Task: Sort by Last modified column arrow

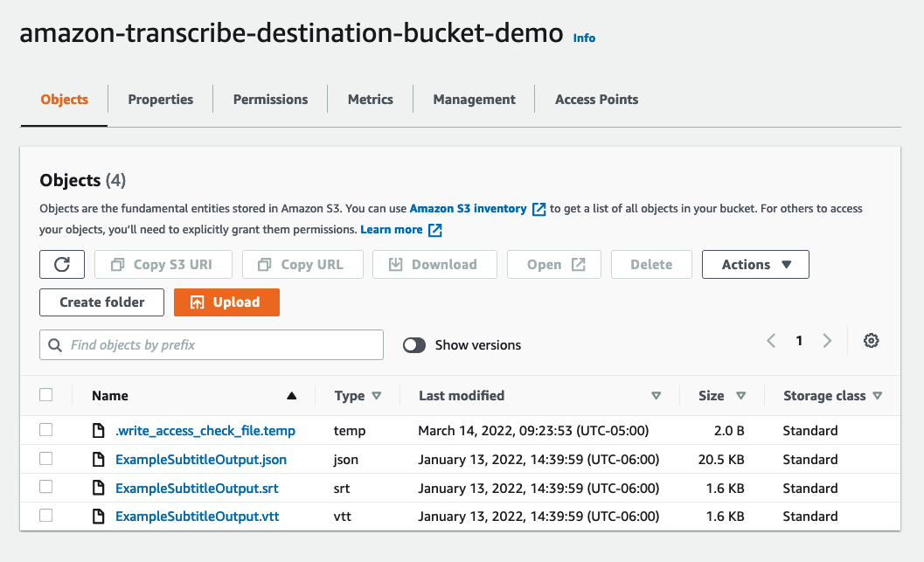Action: [x=656, y=396]
